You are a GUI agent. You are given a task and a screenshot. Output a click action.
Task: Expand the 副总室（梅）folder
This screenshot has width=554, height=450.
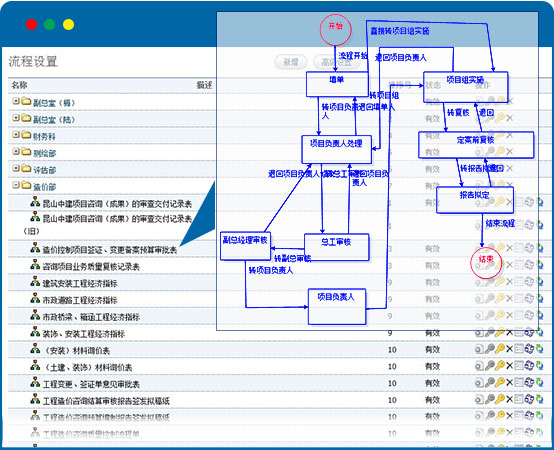16,101
